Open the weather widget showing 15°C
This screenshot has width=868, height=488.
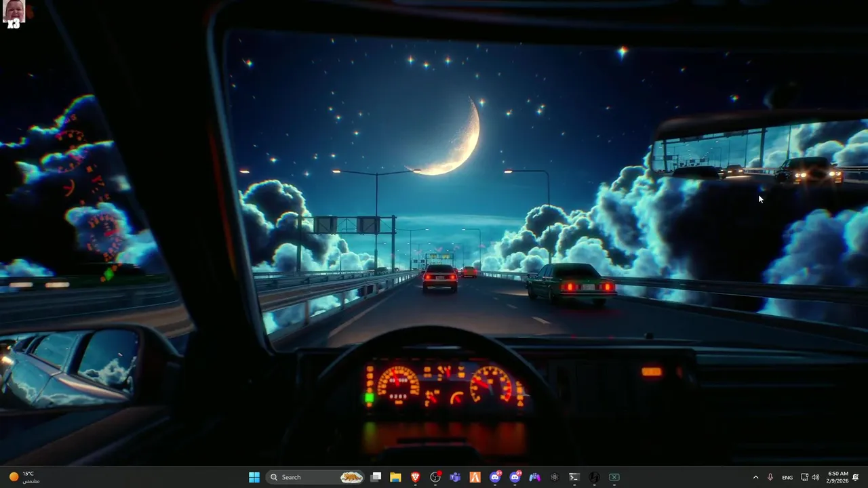[24, 477]
